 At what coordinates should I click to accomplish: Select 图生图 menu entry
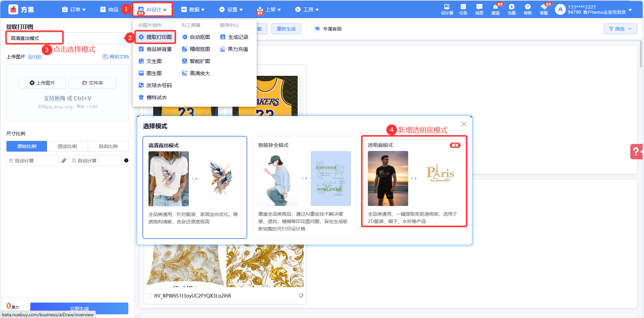pyautogui.click(x=150, y=73)
